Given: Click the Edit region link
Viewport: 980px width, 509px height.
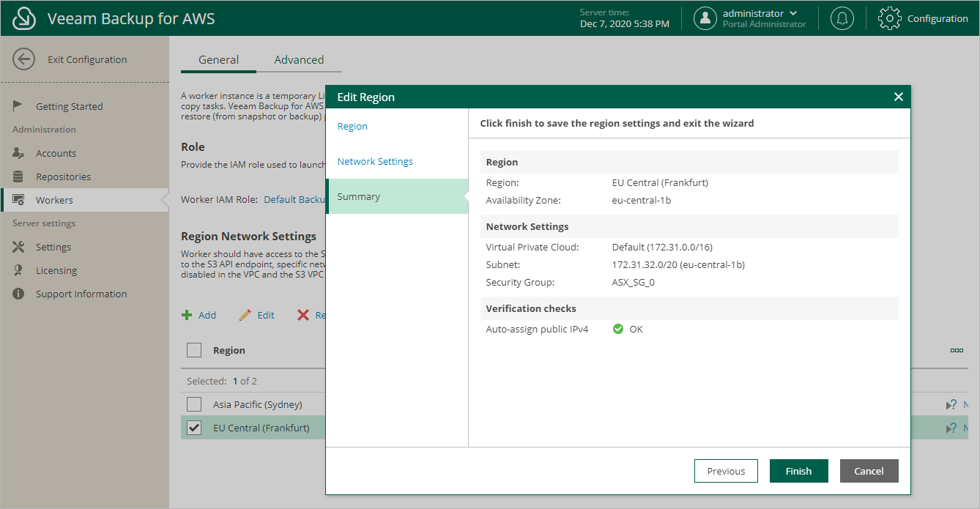Looking at the screenshot, I should click(266, 315).
